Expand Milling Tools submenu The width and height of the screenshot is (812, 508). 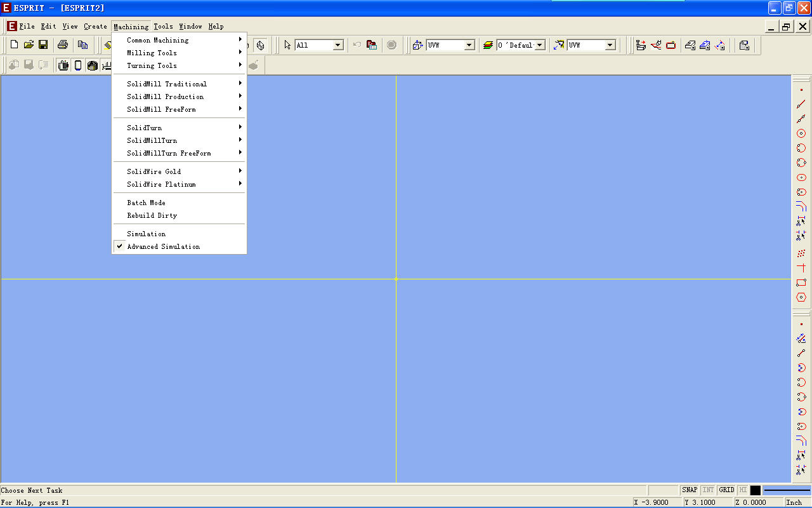[x=179, y=53]
